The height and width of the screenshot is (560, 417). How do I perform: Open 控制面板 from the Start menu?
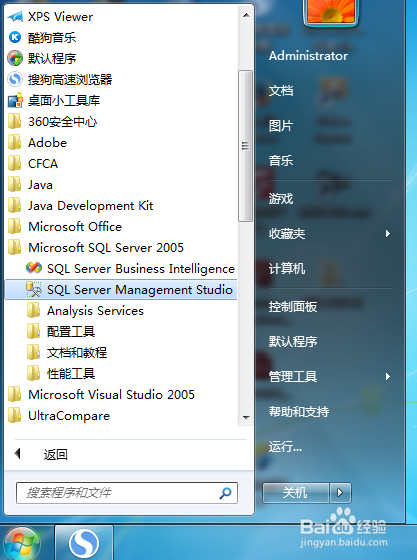[293, 306]
